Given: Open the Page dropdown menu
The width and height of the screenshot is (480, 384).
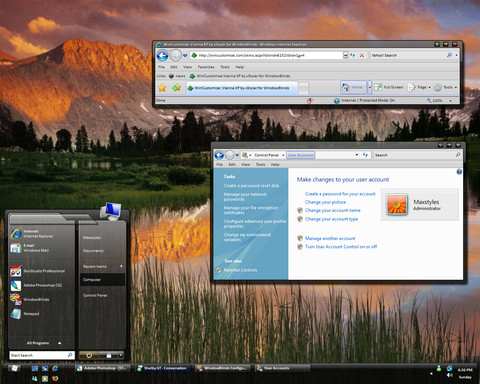Looking at the screenshot, I should tap(419, 87).
